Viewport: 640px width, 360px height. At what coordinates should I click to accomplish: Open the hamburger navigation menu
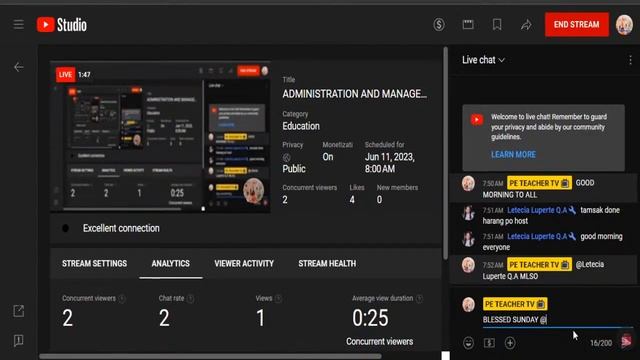(x=18, y=24)
